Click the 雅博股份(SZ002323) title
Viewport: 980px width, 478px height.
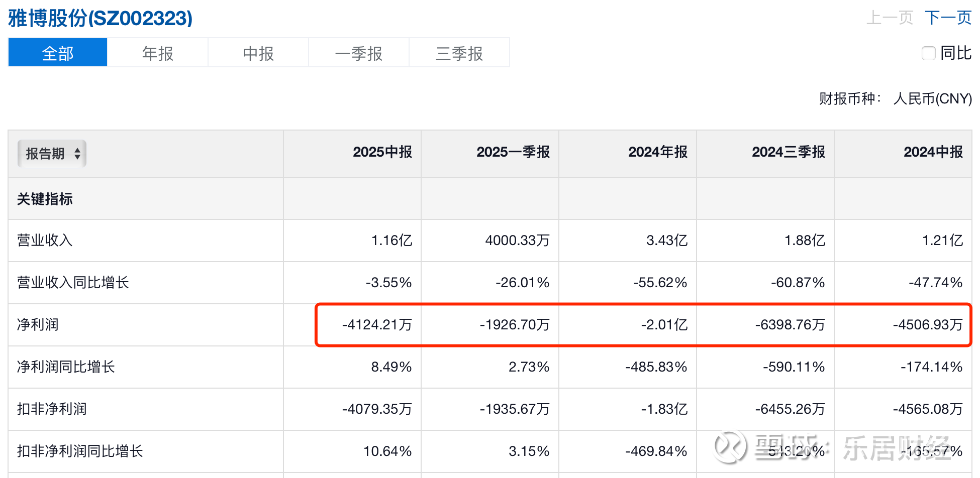click(x=100, y=19)
